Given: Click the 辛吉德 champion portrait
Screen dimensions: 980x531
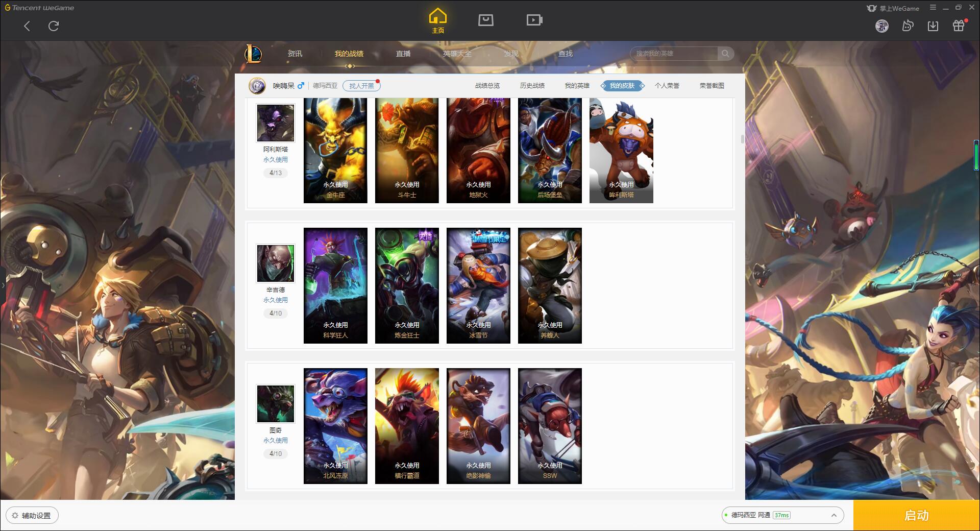Looking at the screenshot, I should tap(276, 263).
